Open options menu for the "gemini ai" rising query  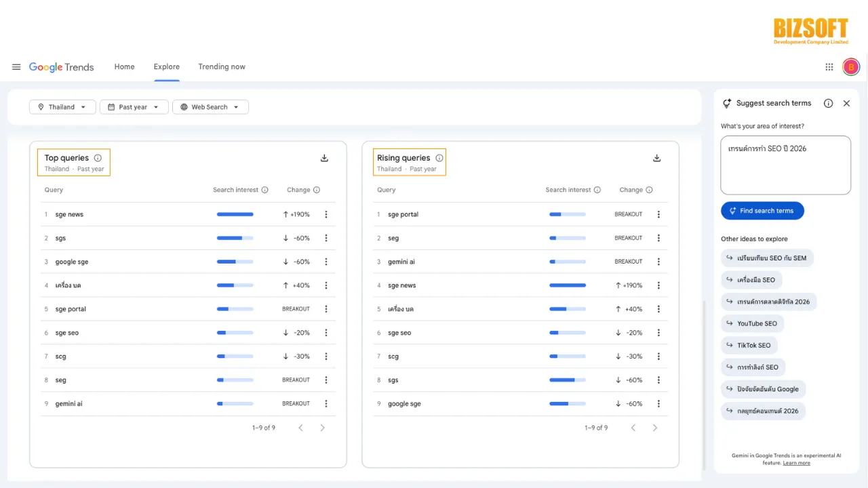tap(658, 261)
